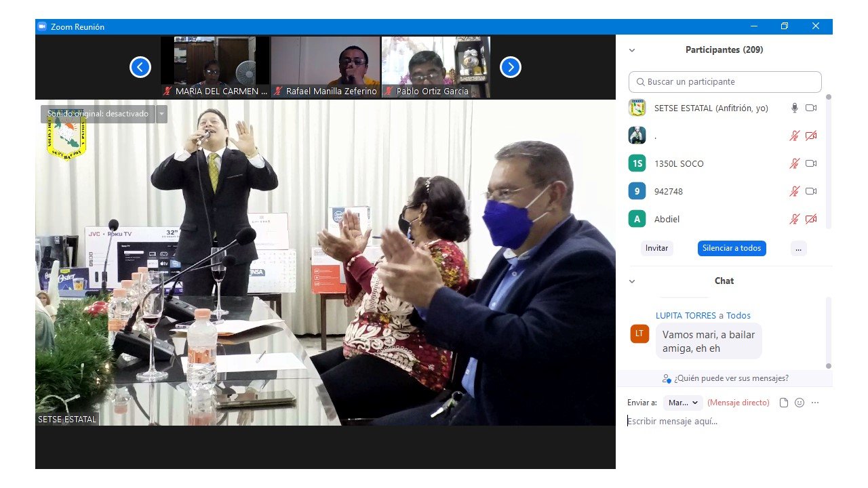The width and height of the screenshot is (868, 488).
Task: Toggle SETSE ESTATAL microphone
Action: [x=795, y=108]
